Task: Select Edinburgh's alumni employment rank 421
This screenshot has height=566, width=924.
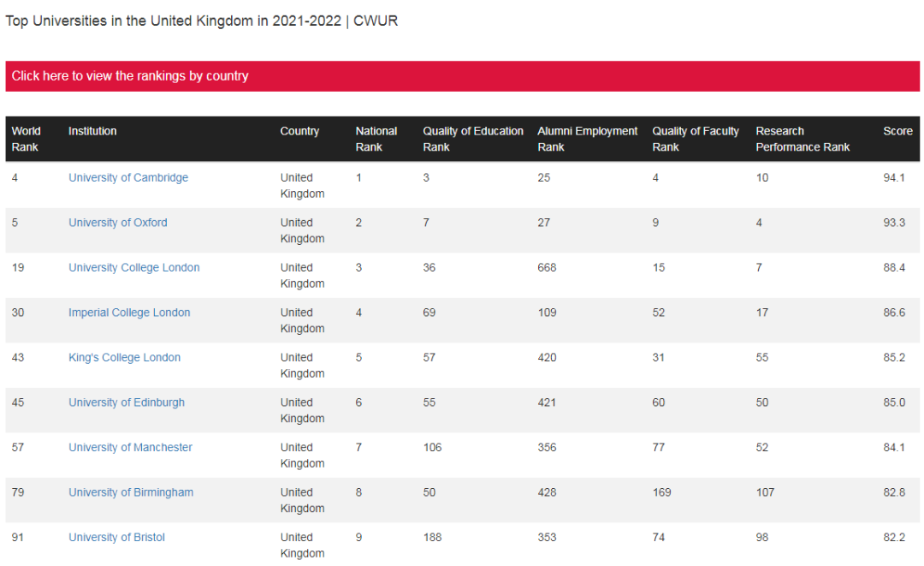Action: click(547, 402)
